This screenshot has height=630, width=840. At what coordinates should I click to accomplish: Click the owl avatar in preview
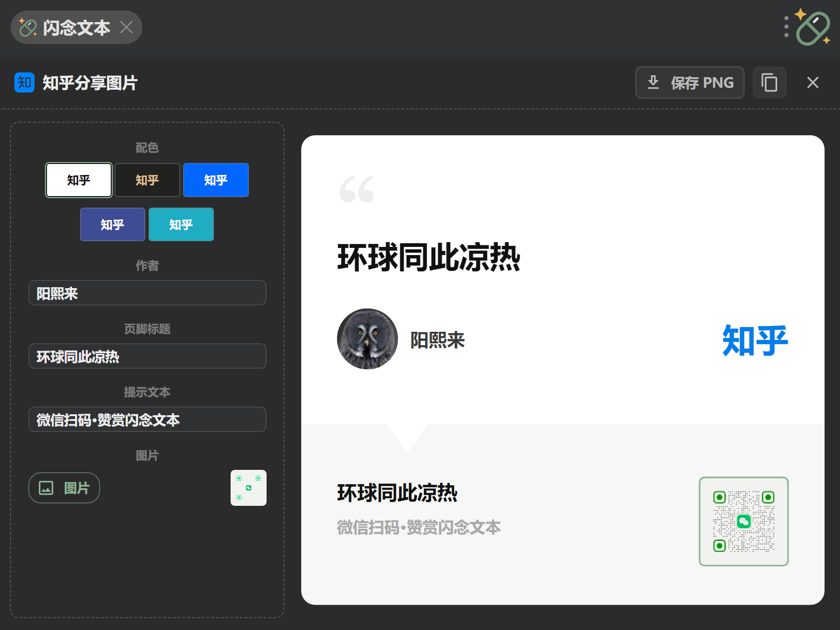click(367, 339)
